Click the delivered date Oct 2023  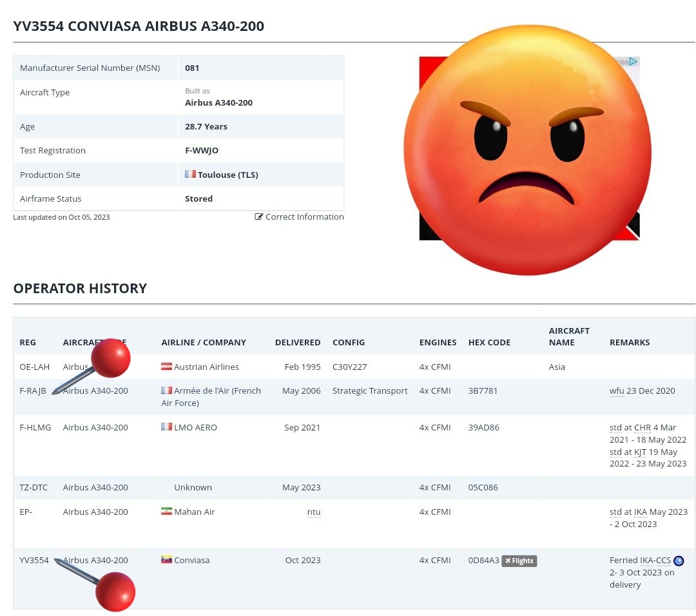point(303,560)
